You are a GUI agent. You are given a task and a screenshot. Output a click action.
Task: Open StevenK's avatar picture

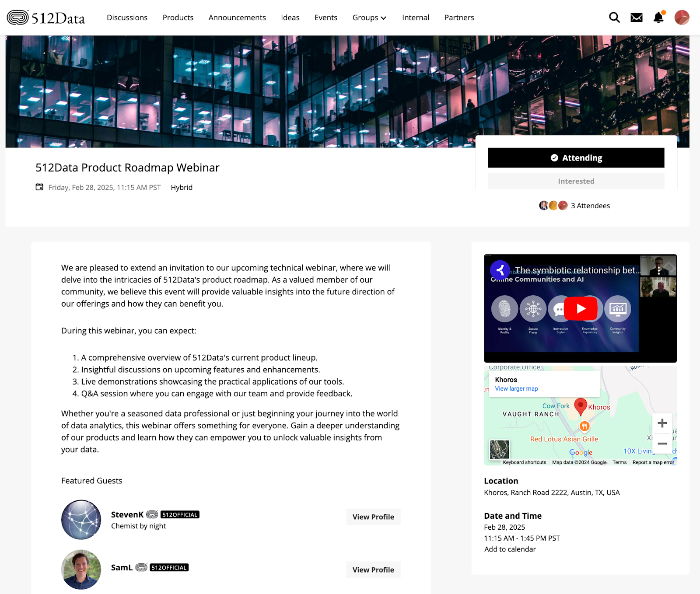(81, 520)
